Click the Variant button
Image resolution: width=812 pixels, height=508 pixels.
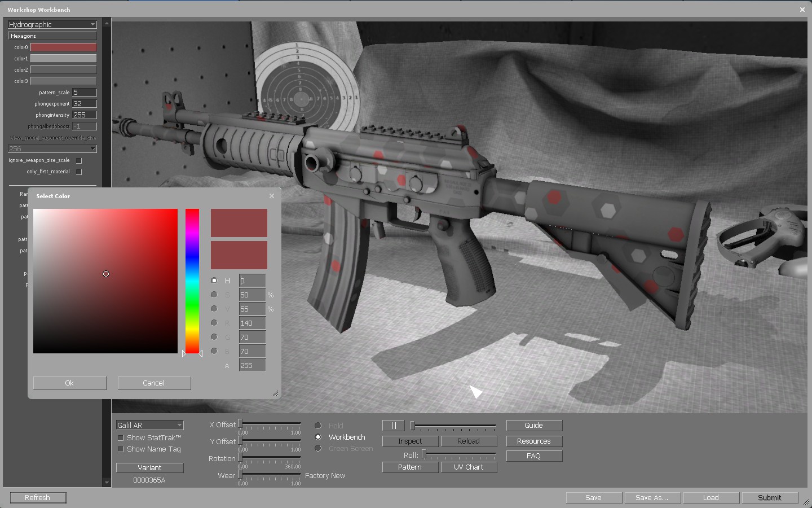click(x=149, y=467)
